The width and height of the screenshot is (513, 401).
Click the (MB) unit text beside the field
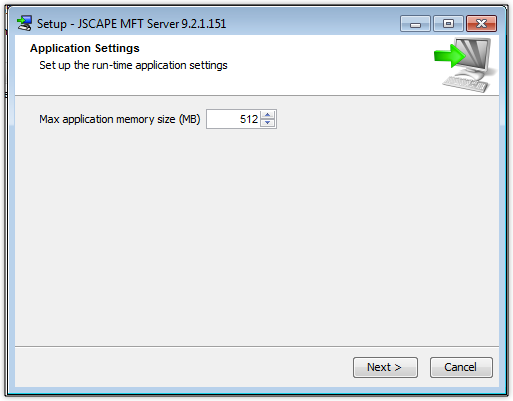190,119
